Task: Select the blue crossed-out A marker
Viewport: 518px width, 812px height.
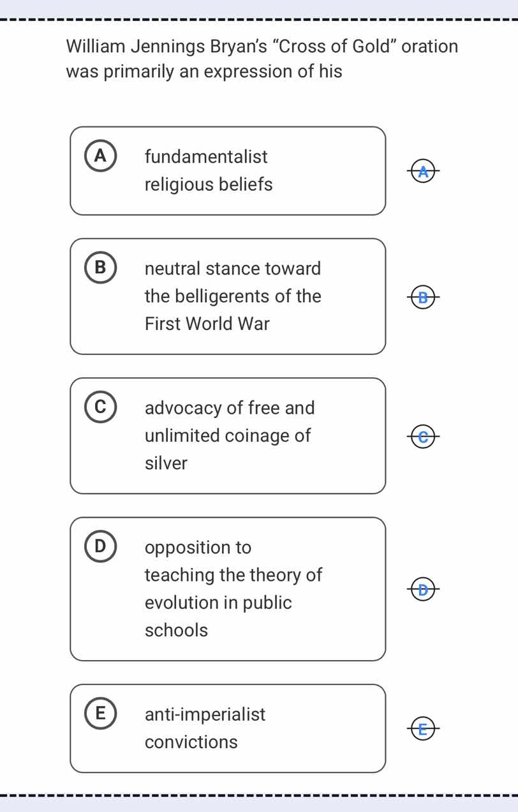Action: point(422,171)
